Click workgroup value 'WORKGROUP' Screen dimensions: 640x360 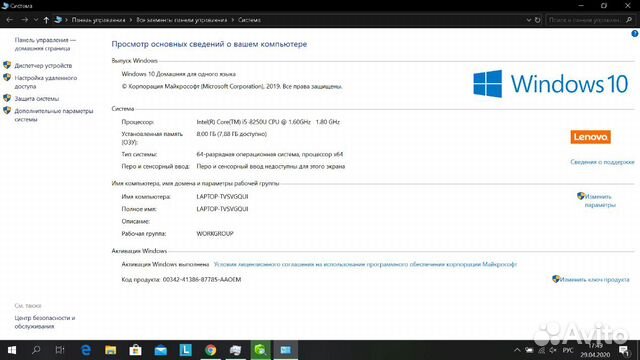[x=215, y=234]
